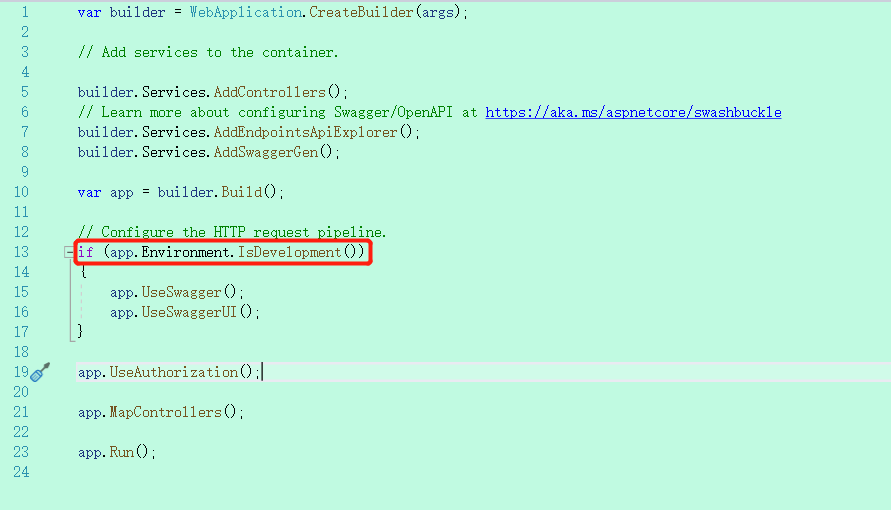The height and width of the screenshot is (510, 891).
Task: Click line number 21 in gutter
Action: coord(22,412)
